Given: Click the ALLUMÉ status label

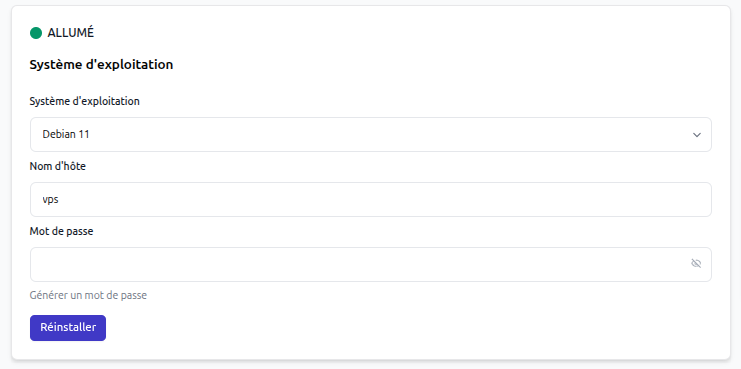Looking at the screenshot, I should click(x=70, y=33).
